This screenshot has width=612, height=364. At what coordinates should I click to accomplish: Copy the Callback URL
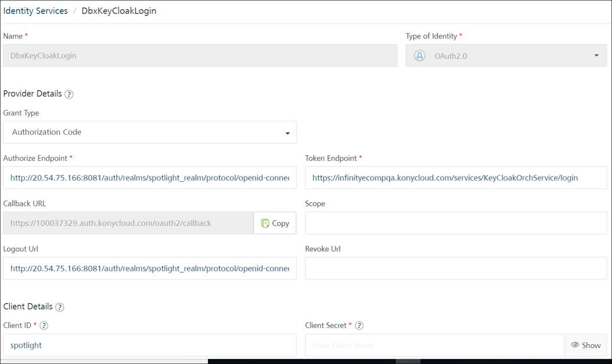[275, 223]
